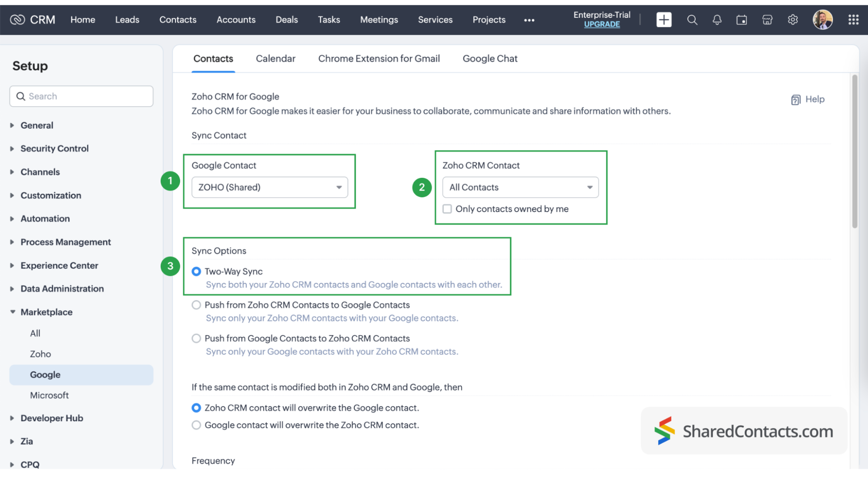Choose Google contact will overwrite Zoho CRM
This screenshot has width=868, height=488.
[196, 425]
